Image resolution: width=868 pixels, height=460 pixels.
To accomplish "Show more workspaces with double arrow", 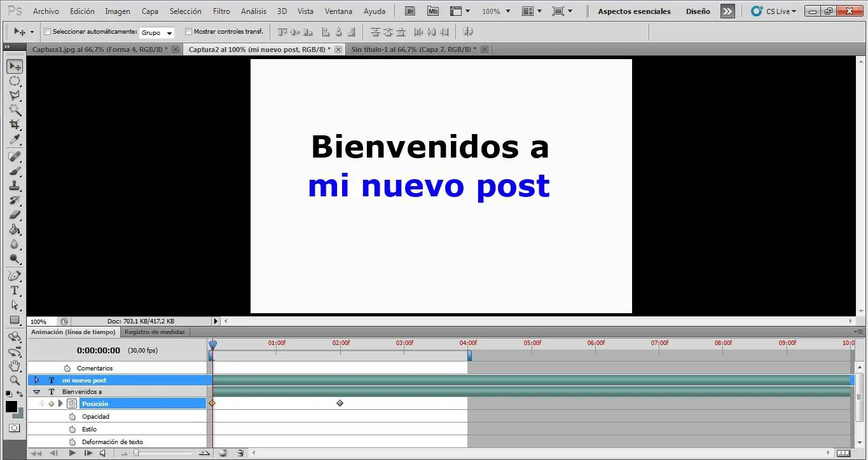I will tap(727, 11).
